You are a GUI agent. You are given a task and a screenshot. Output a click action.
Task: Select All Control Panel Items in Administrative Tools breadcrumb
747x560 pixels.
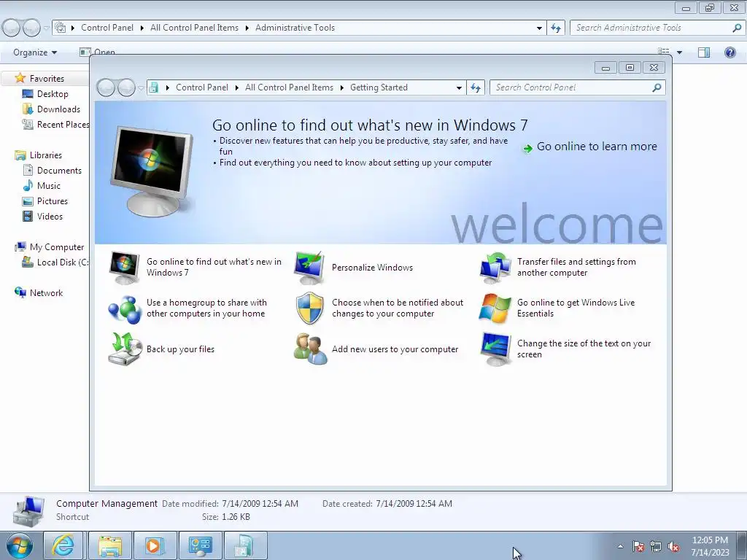pyautogui.click(x=194, y=28)
